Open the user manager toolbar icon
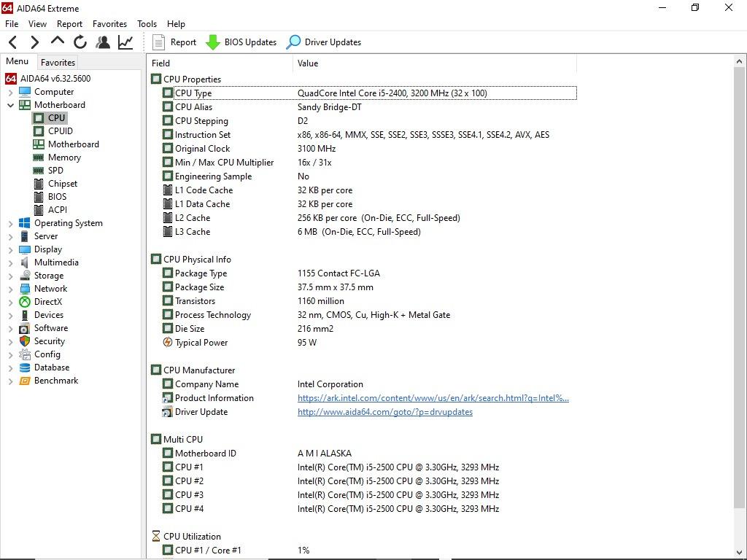The height and width of the screenshot is (560, 747). [x=103, y=42]
